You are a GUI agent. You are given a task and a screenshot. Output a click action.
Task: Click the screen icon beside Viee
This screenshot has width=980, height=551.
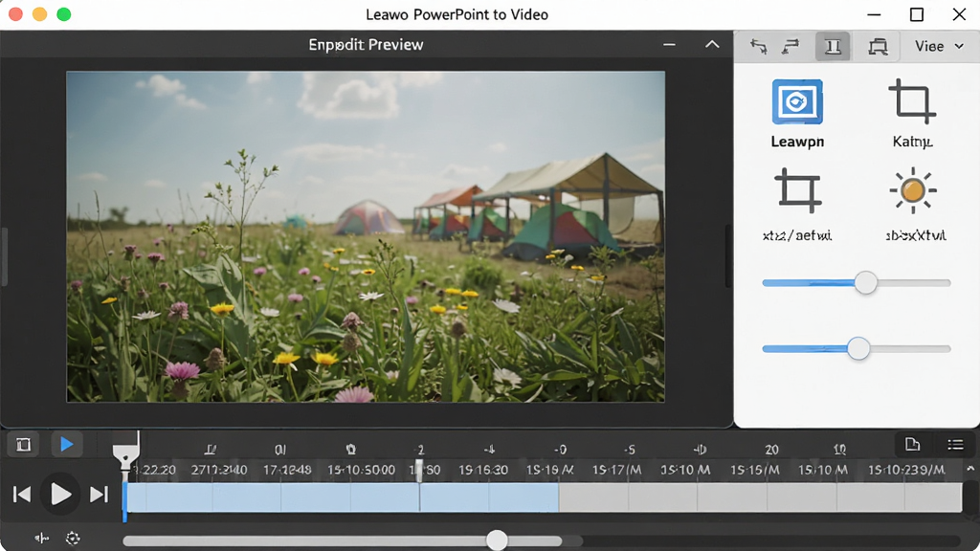[878, 47]
